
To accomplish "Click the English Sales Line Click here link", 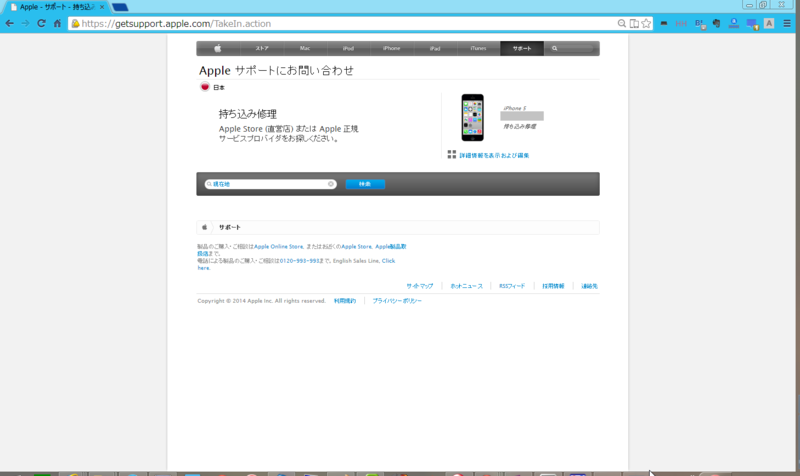I will (388, 261).
